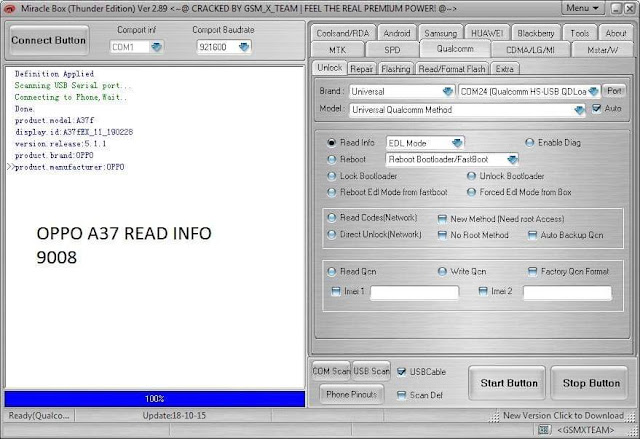Screen dimensions: 640x439
Task: Select the Unlock Bootloader option
Action: 471,176
